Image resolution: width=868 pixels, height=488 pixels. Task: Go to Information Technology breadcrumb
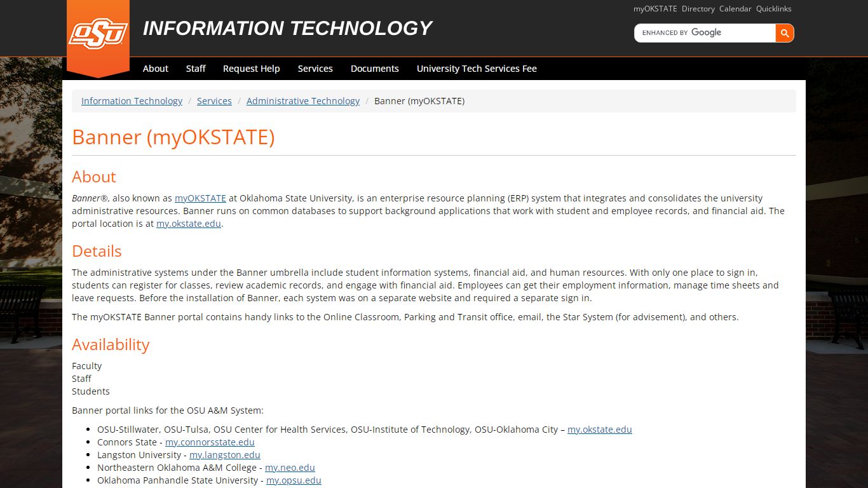click(x=132, y=101)
